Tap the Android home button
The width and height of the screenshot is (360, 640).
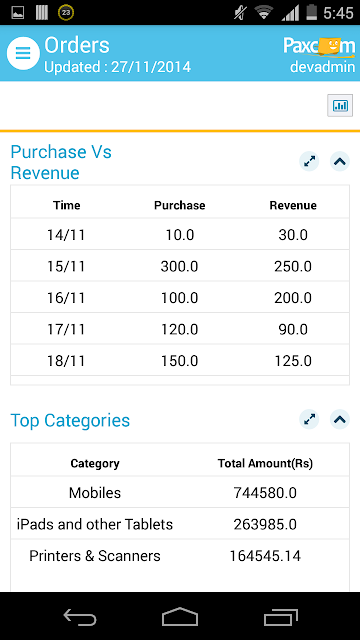[x=180, y=616]
